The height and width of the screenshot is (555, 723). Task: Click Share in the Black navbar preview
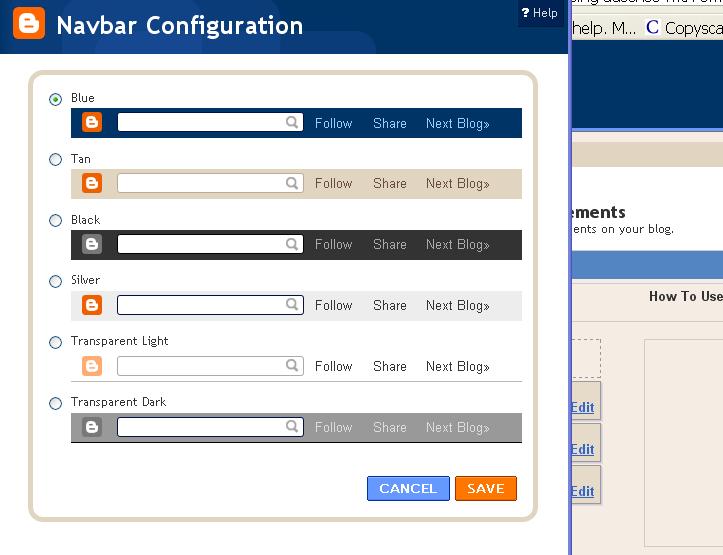pos(390,244)
